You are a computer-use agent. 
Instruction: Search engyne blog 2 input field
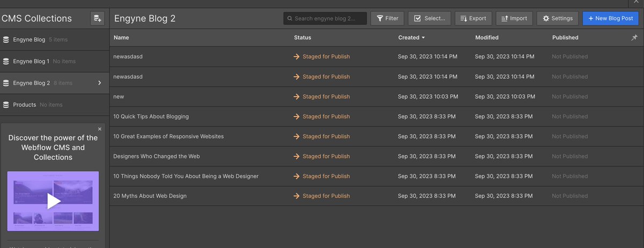tap(325, 18)
